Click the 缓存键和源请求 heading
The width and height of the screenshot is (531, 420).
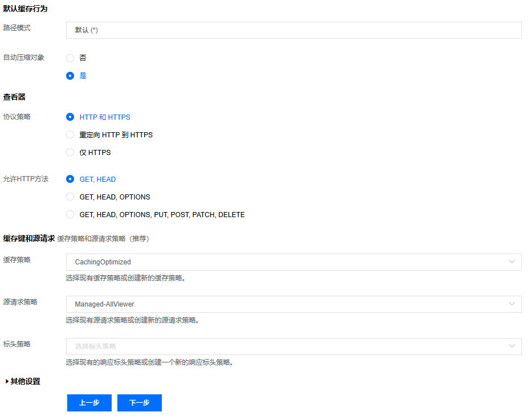(29, 238)
